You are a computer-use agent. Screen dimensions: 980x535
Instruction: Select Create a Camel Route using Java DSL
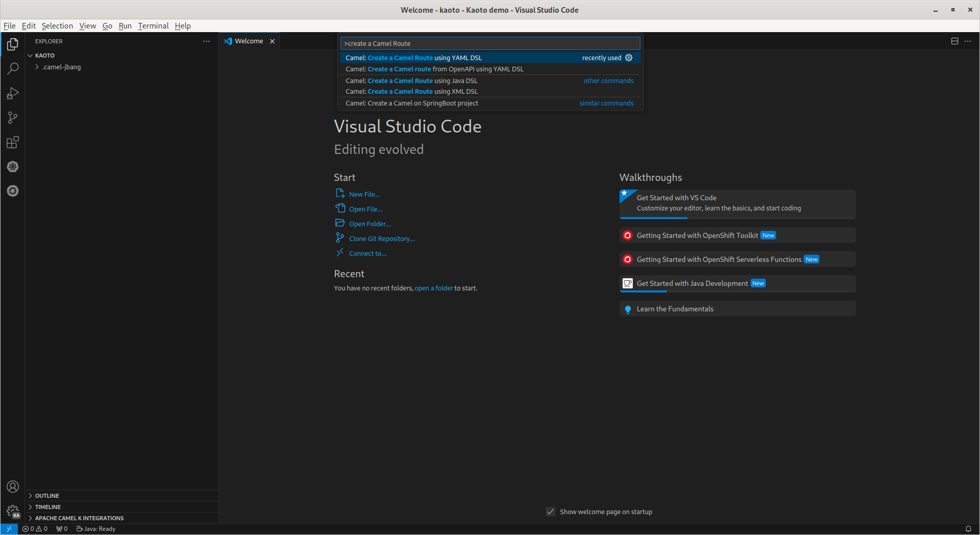click(x=489, y=81)
